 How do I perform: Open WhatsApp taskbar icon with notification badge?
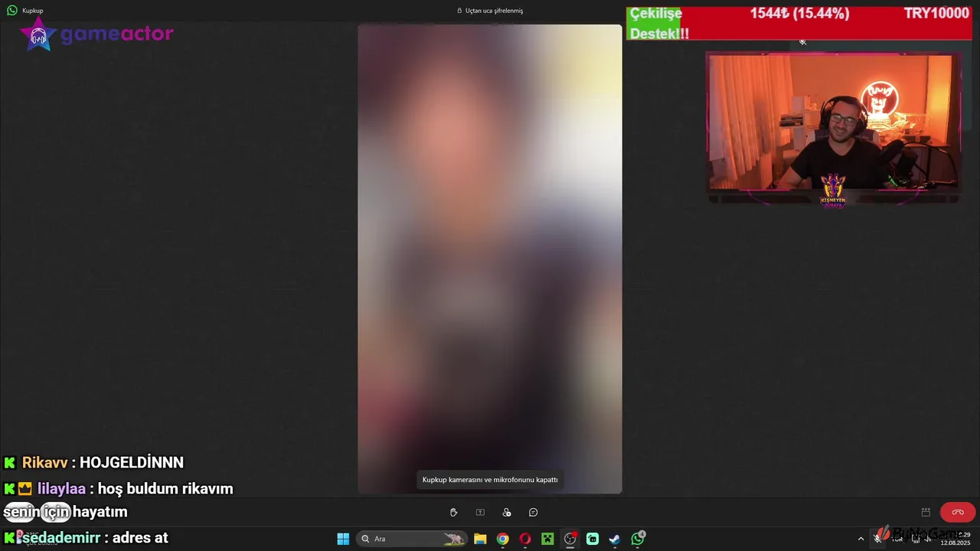(x=638, y=539)
